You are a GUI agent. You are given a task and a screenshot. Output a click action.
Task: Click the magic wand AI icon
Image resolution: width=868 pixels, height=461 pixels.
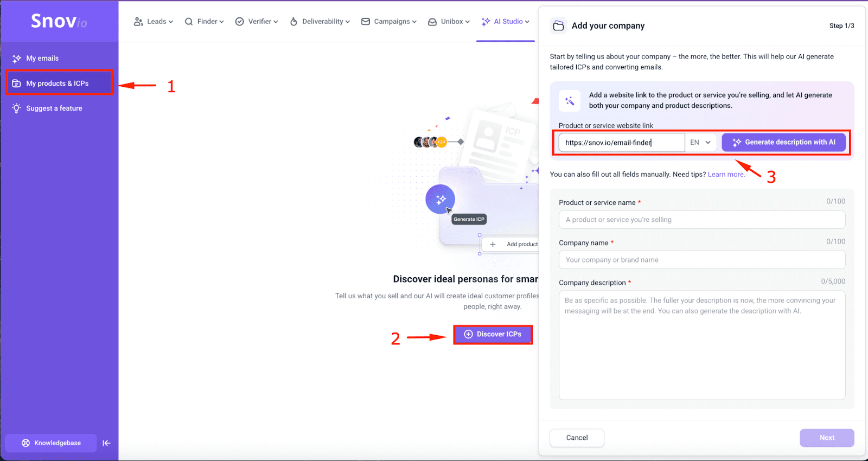tap(570, 100)
